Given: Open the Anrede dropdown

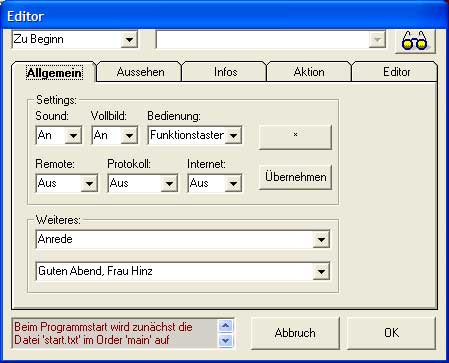Looking at the screenshot, I should [x=321, y=239].
